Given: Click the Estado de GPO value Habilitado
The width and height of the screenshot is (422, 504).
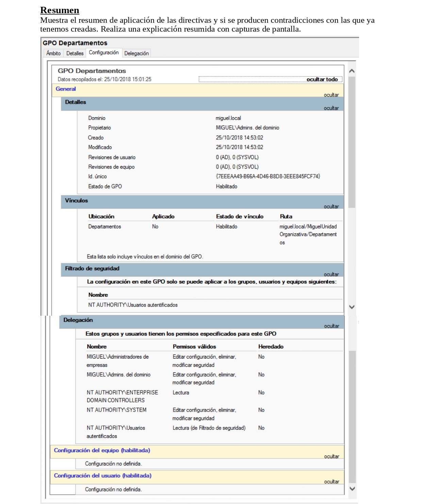Looking at the screenshot, I should tap(226, 187).
